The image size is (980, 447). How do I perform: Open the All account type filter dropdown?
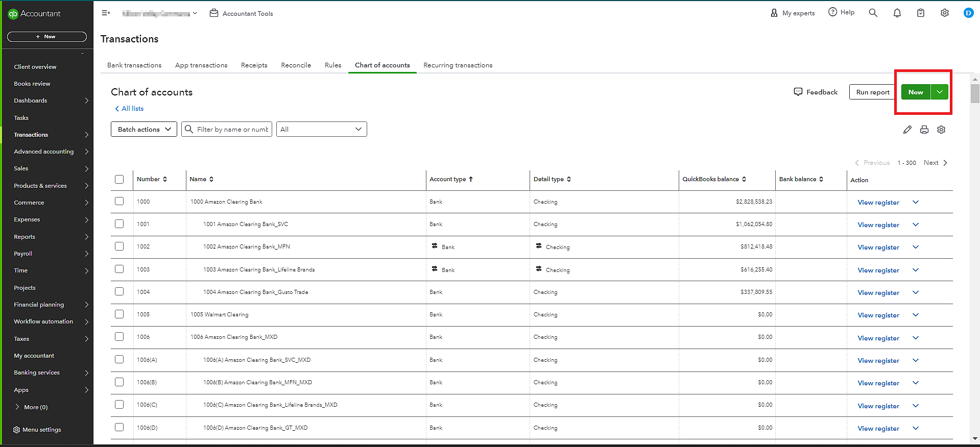pos(322,129)
